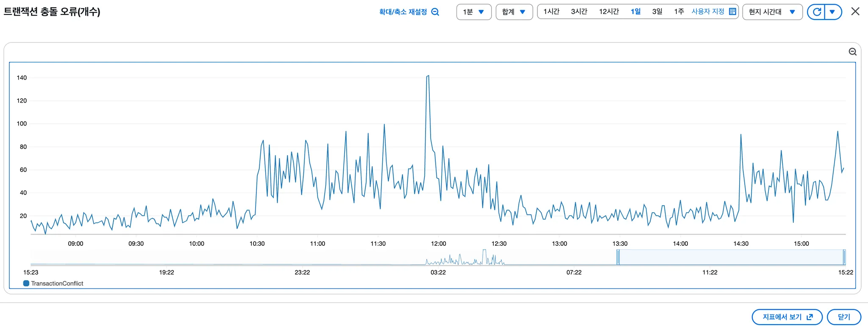Viewport: 868px width, 328px height.
Task: Expand the refresh options arrow
Action: tap(833, 12)
